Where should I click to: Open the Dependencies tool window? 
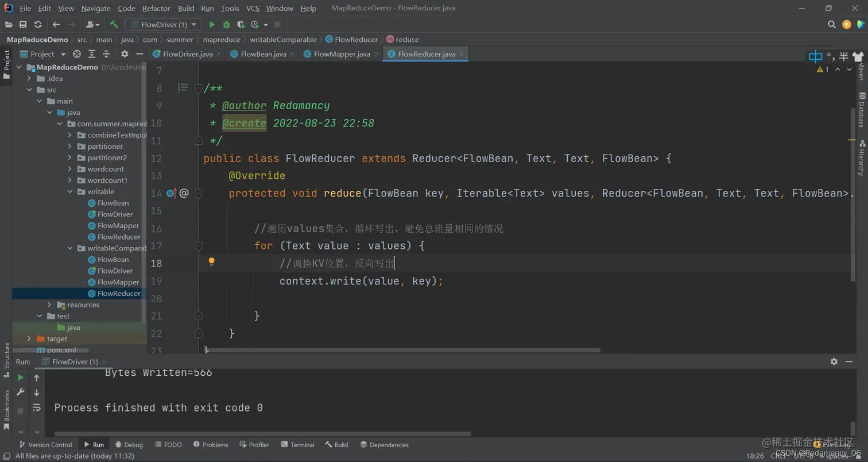point(384,445)
